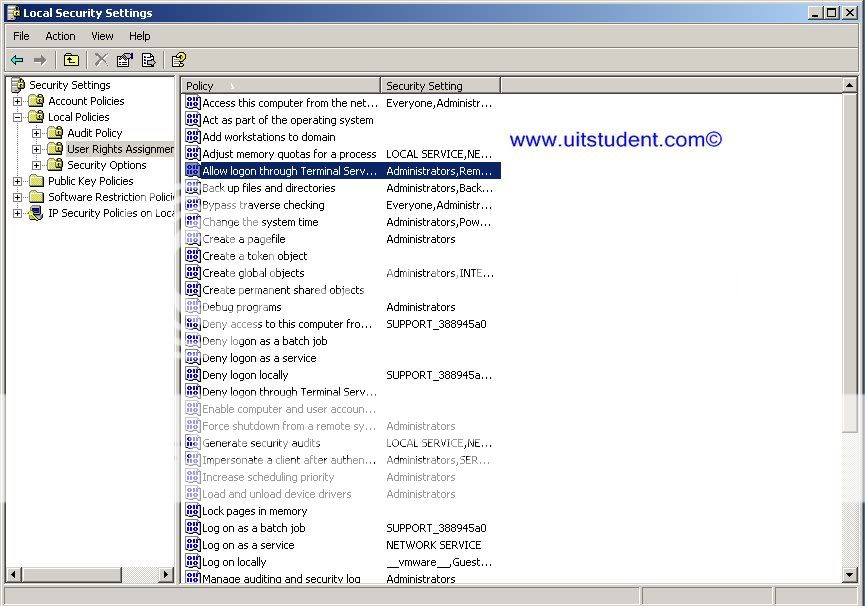
Task: Click the policy list scroll down arrow
Action: [850, 575]
